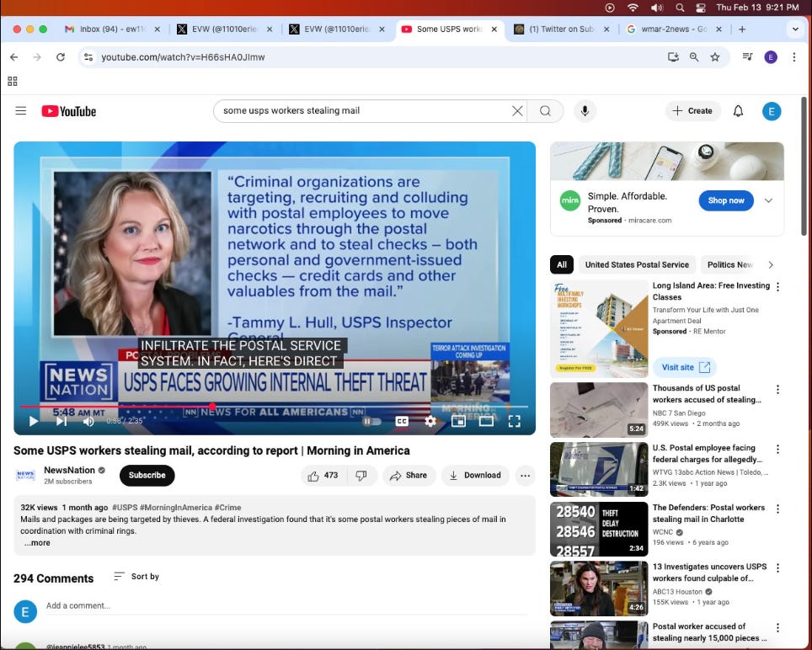Dislike the video thumbs down

pos(361,476)
